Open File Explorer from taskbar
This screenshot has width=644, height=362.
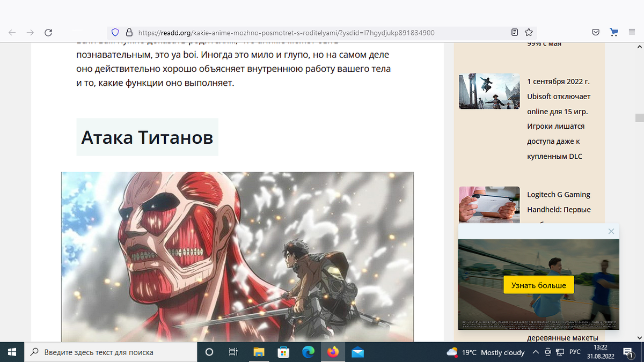(259, 352)
